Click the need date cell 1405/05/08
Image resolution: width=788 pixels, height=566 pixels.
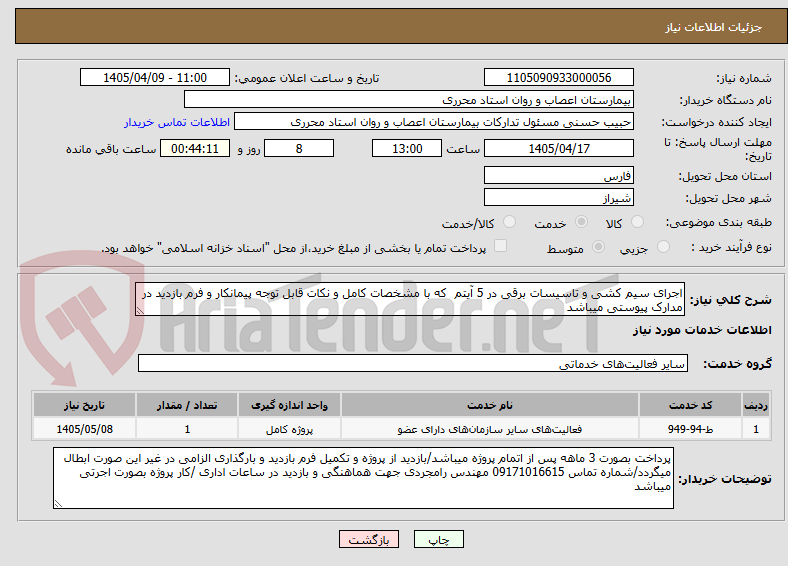tap(84, 429)
